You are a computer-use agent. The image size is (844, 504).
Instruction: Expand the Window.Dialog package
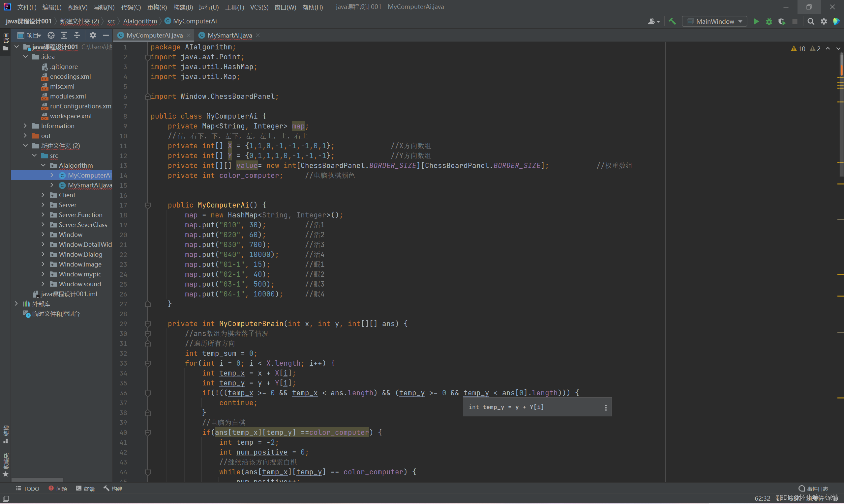pyautogui.click(x=43, y=254)
